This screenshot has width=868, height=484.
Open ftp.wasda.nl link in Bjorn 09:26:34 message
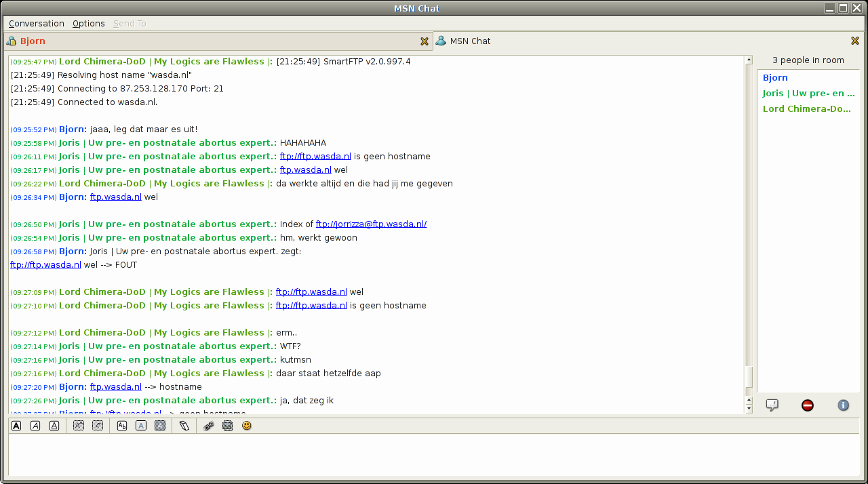pyautogui.click(x=116, y=197)
